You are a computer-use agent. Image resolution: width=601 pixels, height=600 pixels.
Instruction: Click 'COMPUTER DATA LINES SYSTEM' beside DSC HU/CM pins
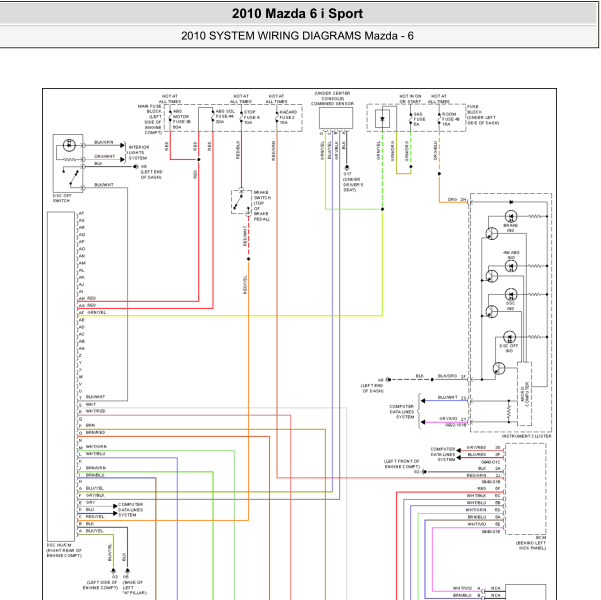point(130,510)
